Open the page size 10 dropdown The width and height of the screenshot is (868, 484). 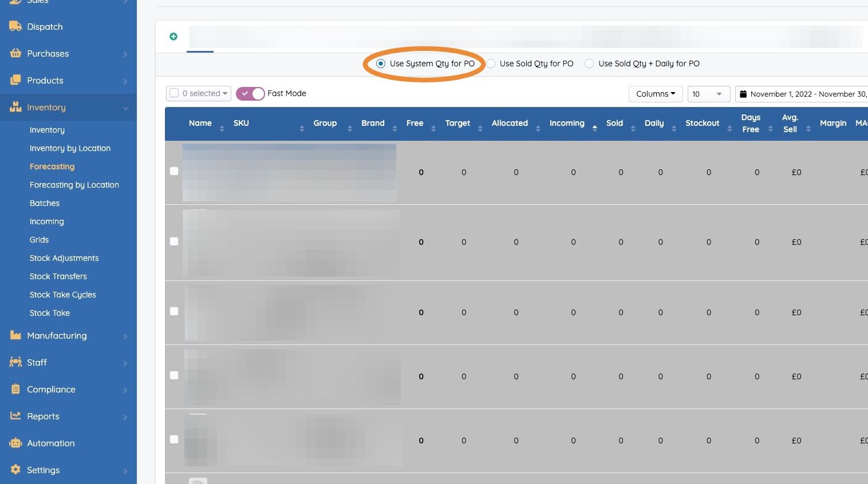[x=708, y=94]
